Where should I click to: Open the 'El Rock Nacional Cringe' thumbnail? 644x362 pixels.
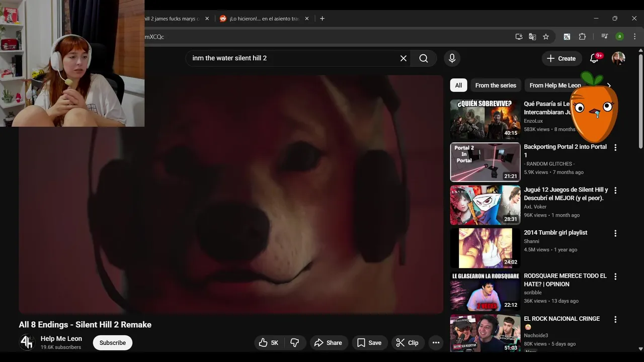(x=485, y=333)
